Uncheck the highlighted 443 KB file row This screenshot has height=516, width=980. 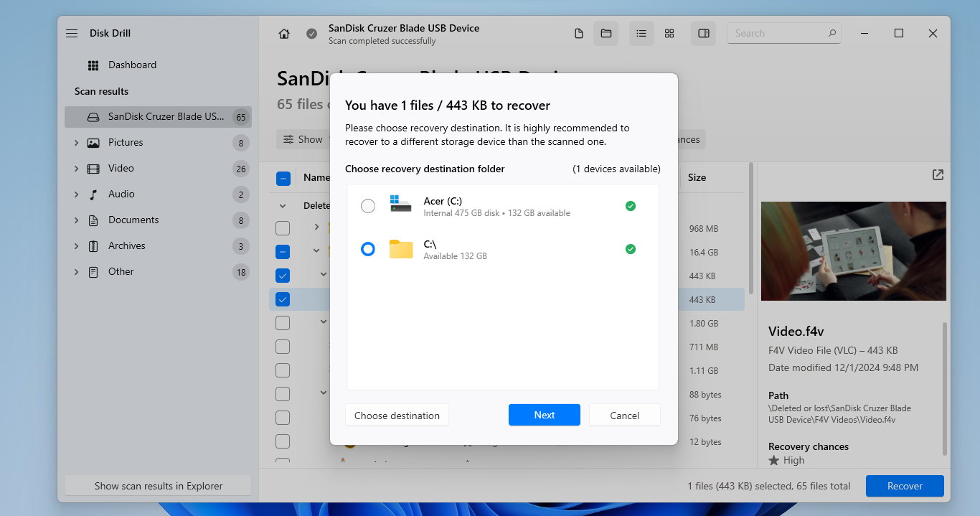[283, 299]
